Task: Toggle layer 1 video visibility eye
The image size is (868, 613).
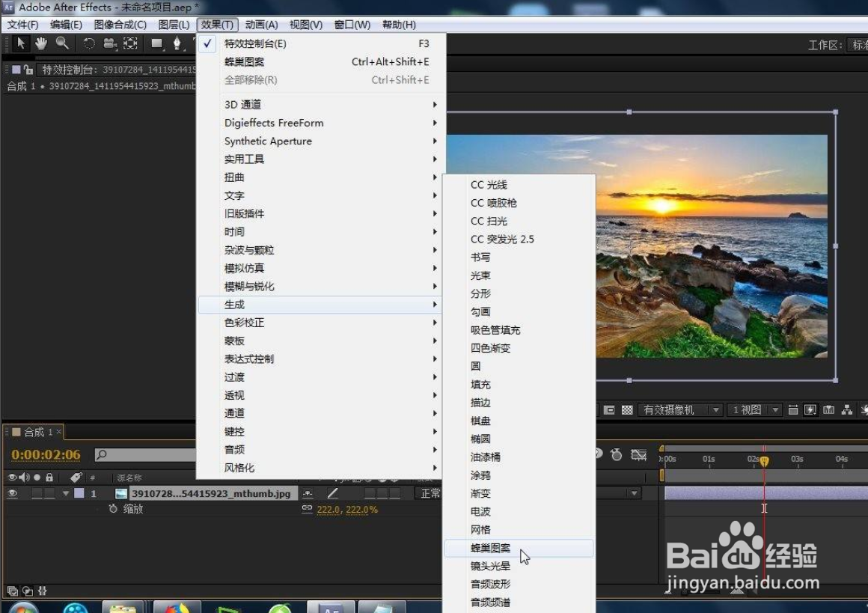Action: click(x=12, y=492)
